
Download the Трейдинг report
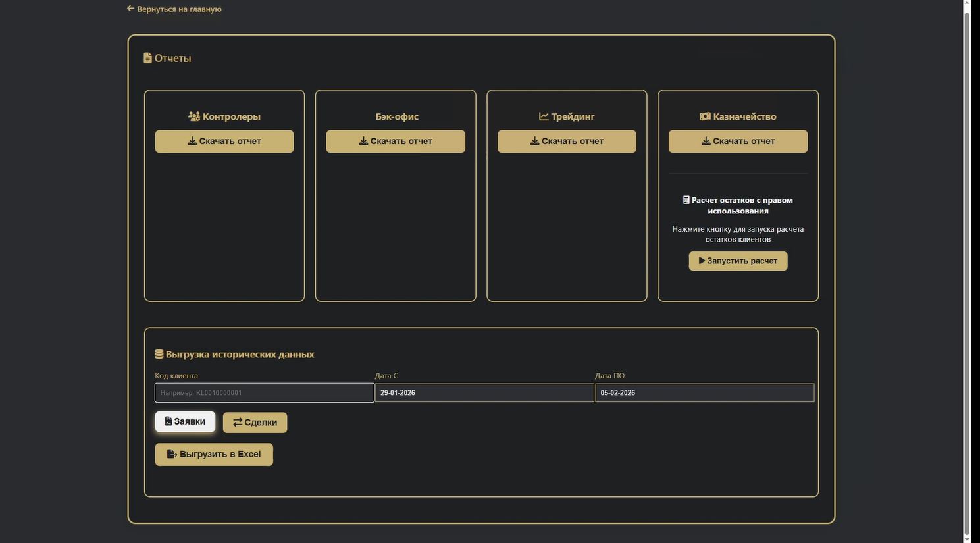click(x=567, y=142)
